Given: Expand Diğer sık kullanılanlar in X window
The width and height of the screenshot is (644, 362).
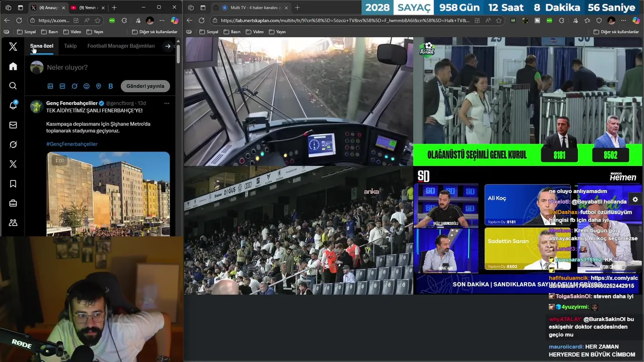Looking at the screenshot, I should click(154, 32).
